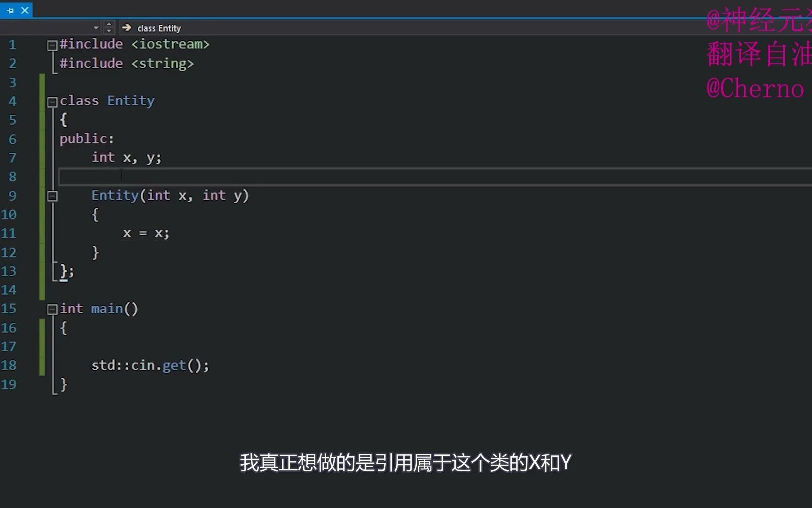This screenshot has width=812, height=508.
Task: Click the "#include <string>" line
Action: coord(126,63)
